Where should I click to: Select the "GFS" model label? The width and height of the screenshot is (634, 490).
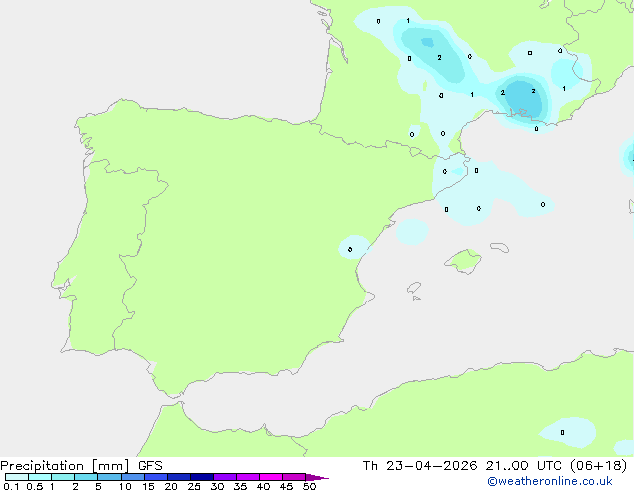click(x=150, y=466)
